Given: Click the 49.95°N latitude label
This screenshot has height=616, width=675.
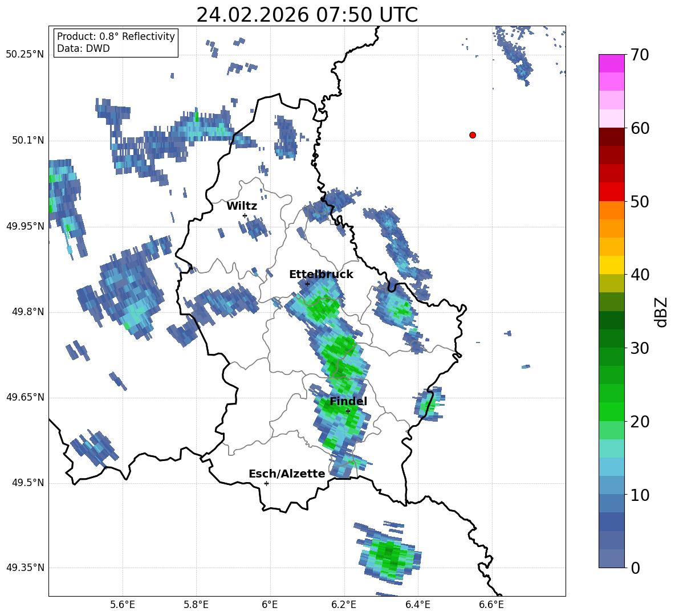Looking at the screenshot, I should pos(26,226).
